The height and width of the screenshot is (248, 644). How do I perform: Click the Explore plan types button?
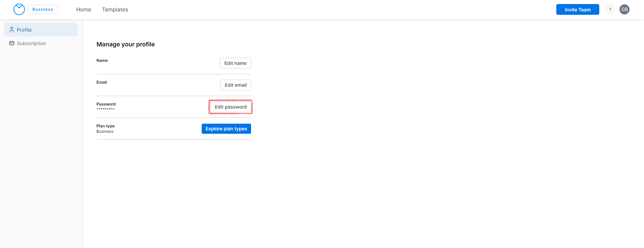(226, 129)
